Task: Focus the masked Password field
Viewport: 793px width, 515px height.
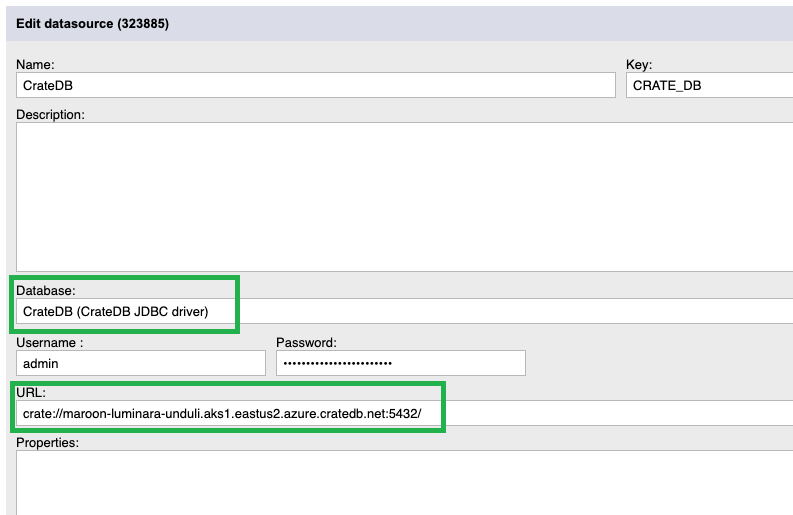Action: pyautogui.click(x=401, y=363)
